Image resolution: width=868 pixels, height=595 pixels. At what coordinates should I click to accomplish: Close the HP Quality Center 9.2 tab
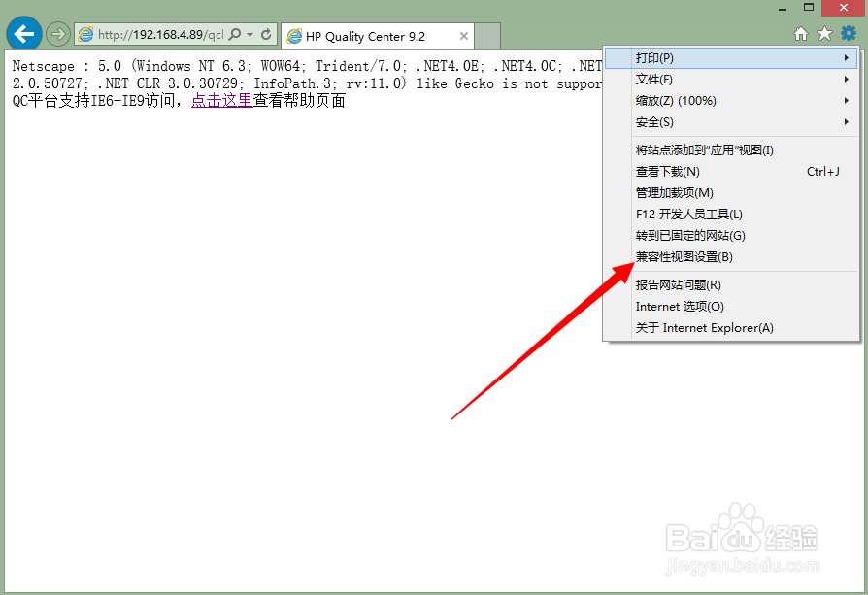[x=464, y=36]
